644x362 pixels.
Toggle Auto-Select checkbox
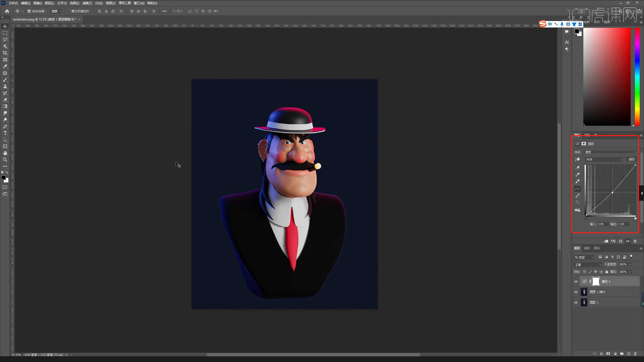pyautogui.click(x=29, y=11)
